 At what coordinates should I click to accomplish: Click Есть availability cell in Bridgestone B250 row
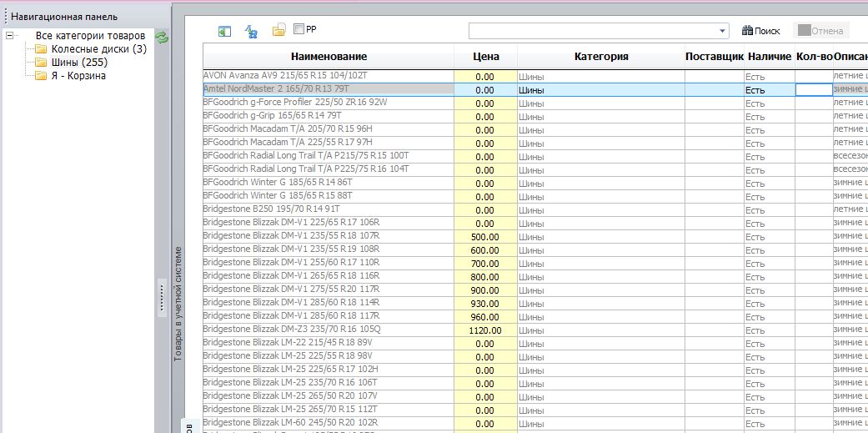pyautogui.click(x=770, y=210)
